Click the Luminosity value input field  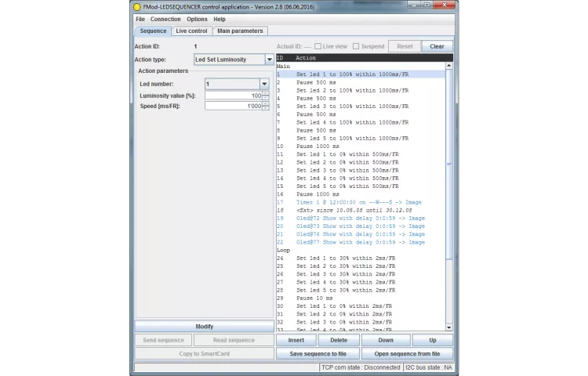[x=233, y=96]
